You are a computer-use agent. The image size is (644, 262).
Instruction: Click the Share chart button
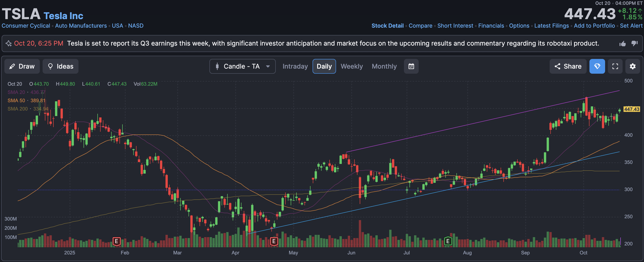568,66
